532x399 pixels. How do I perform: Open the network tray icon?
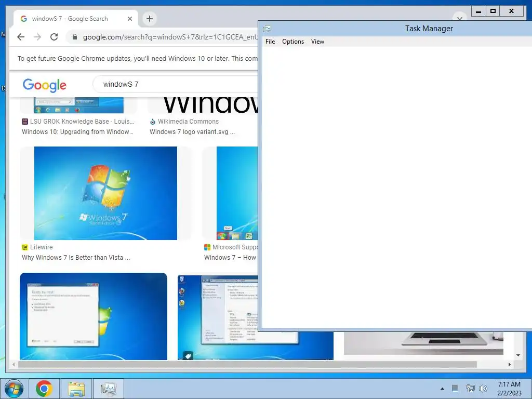click(x=470, y=388)
